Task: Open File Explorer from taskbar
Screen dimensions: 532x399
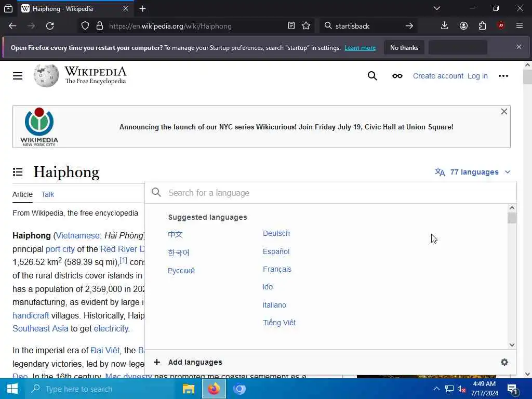Action: [188, 389]
